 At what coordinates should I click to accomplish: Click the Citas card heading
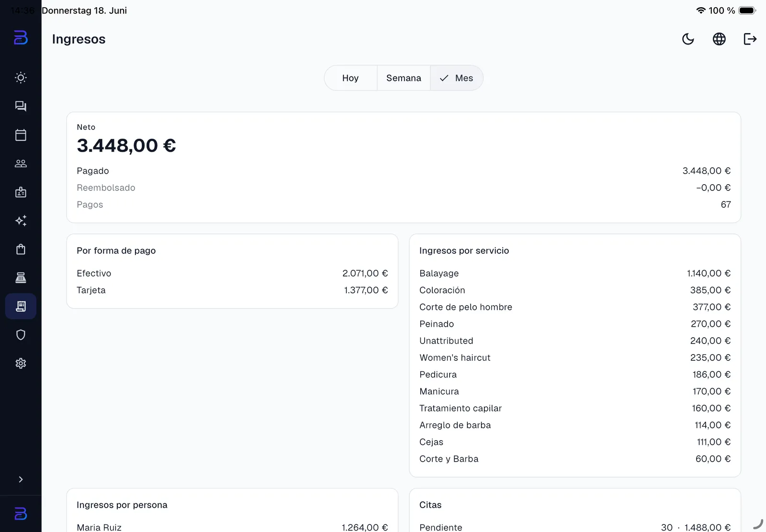(x=430, y=505)
